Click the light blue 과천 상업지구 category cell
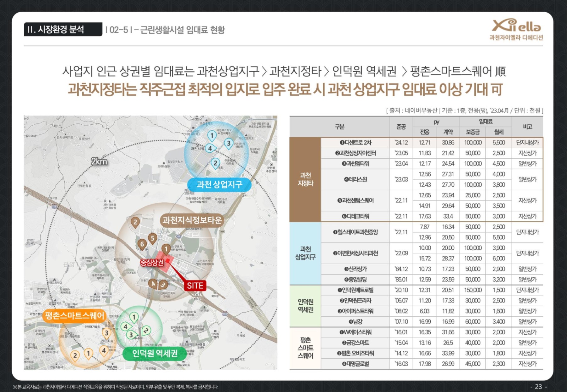Image resolution: width=567 pixels, height=392 pixels. 305,253
